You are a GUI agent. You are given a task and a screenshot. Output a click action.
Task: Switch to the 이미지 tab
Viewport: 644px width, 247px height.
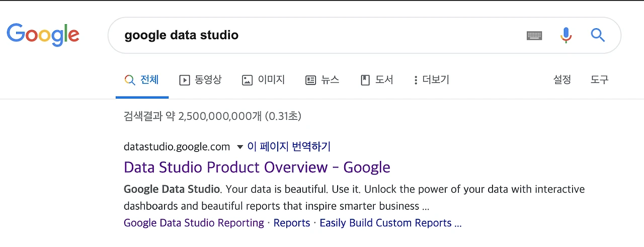263,79
